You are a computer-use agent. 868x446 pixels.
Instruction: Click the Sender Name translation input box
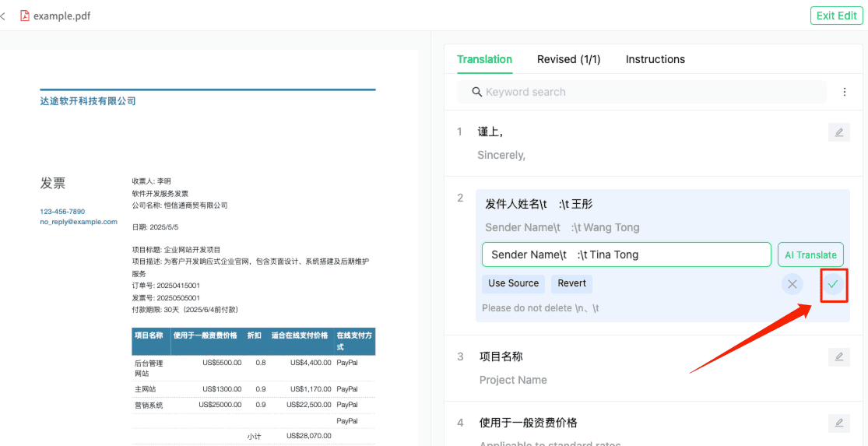[626, 255]
